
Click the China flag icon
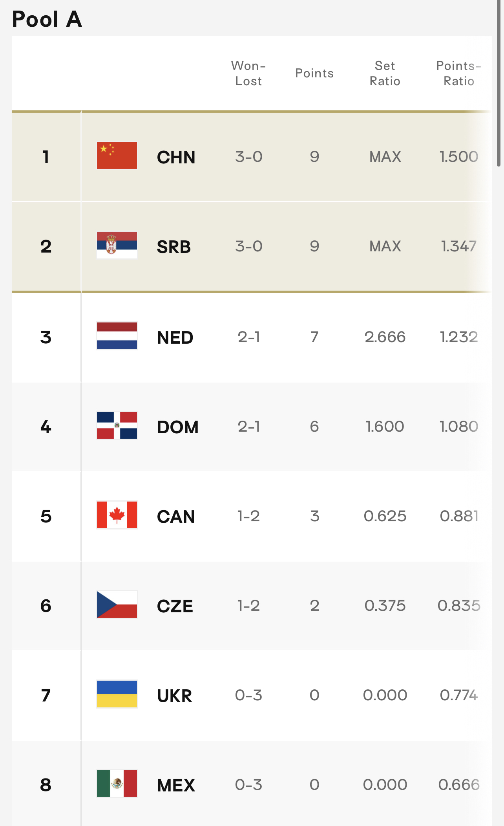tap(117, 156)
